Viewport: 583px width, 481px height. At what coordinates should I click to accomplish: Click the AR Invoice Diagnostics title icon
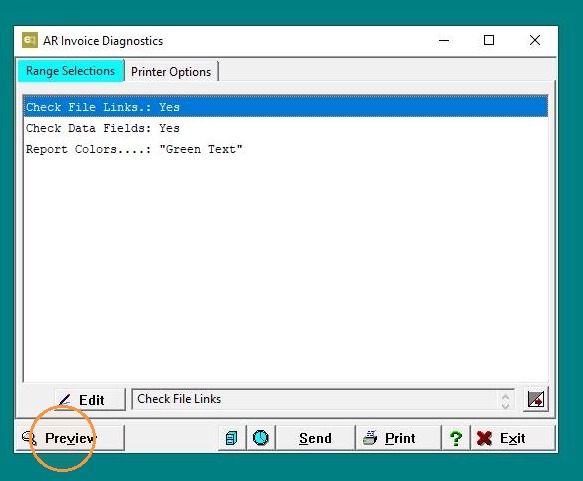[30, 40]
